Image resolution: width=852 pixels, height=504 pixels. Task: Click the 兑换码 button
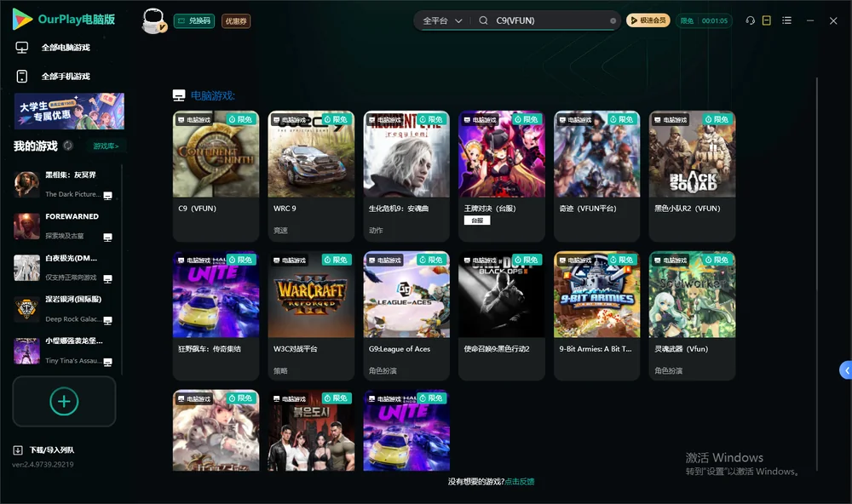(x=194, y=20)
